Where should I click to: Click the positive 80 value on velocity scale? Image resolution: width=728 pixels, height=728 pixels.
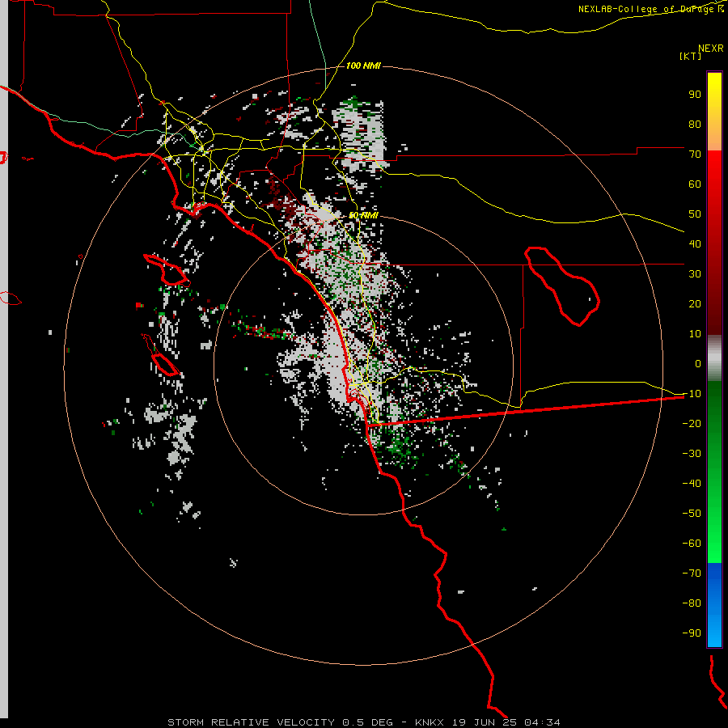point(695,125)
